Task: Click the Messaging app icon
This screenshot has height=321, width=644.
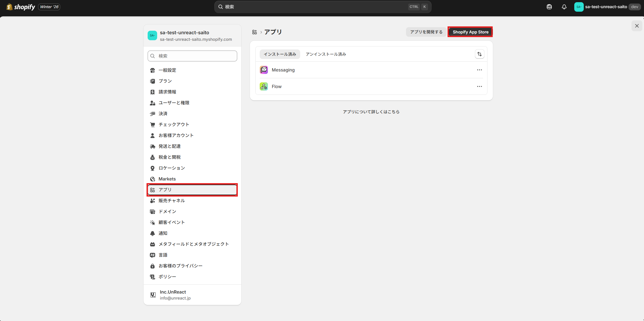Action: (x=263, y=70)
